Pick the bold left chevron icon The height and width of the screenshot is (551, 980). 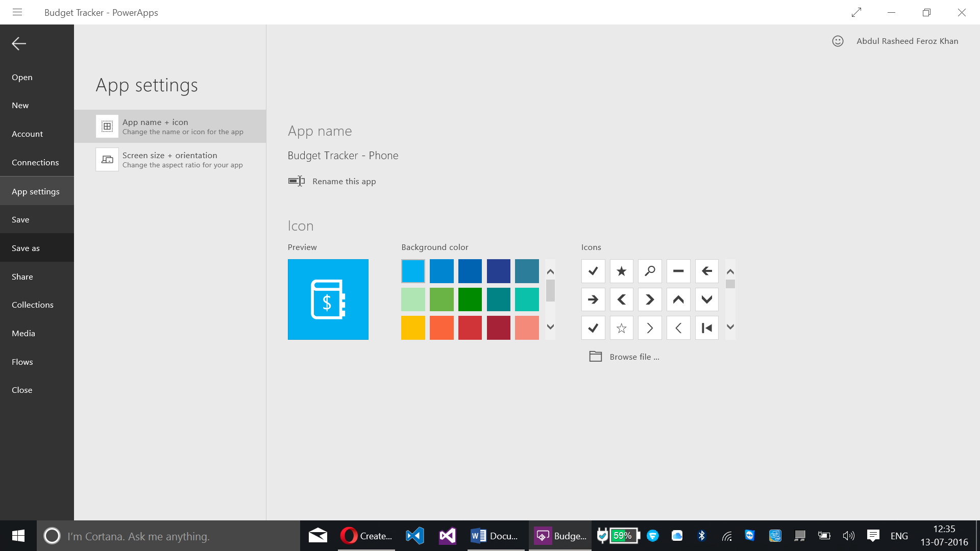621,299
